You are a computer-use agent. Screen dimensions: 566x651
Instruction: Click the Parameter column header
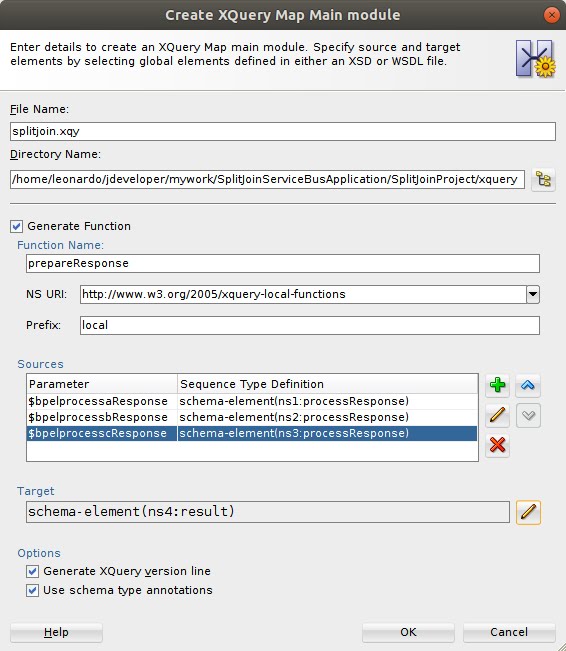coord(102,384)
